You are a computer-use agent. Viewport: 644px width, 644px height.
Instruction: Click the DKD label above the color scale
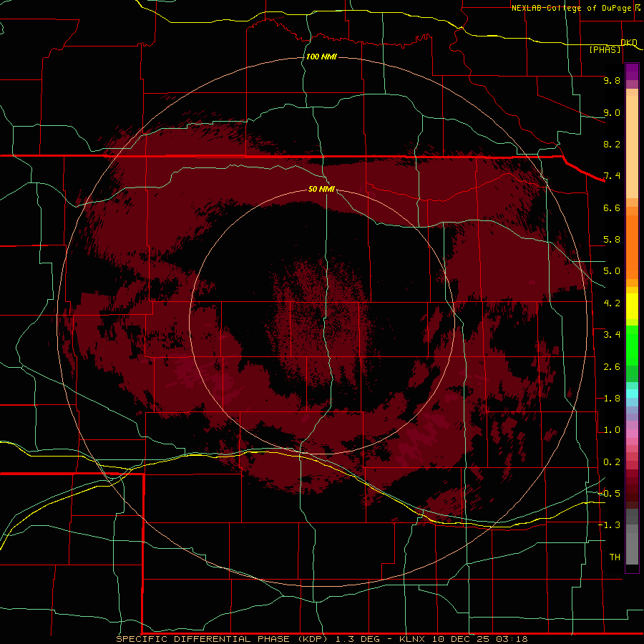629,42
